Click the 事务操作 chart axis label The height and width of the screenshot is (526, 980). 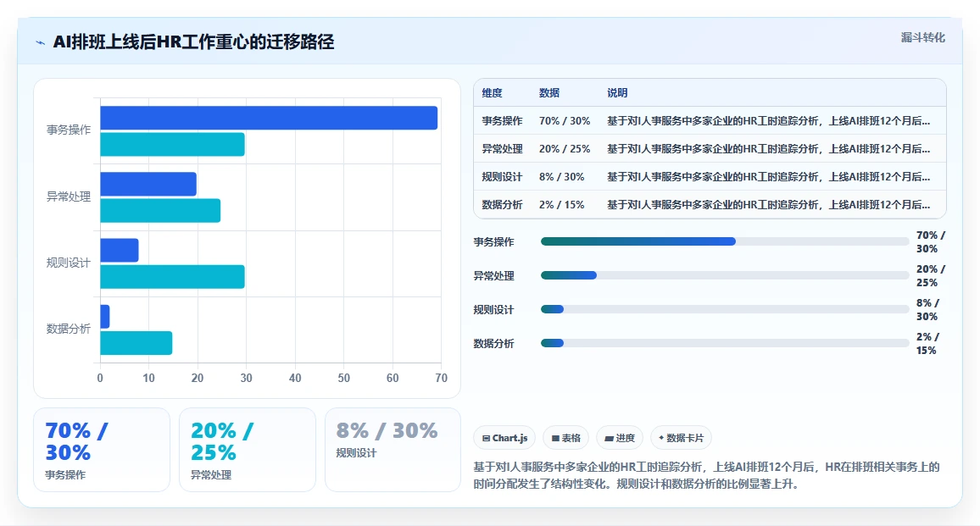coord(68,130)
